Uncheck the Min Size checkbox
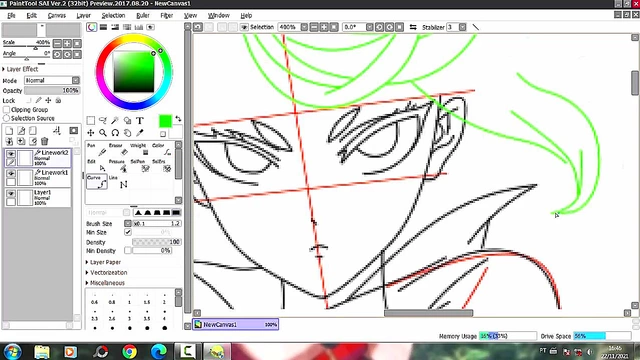This screenshot has height=360, width=640. (128, 232)
